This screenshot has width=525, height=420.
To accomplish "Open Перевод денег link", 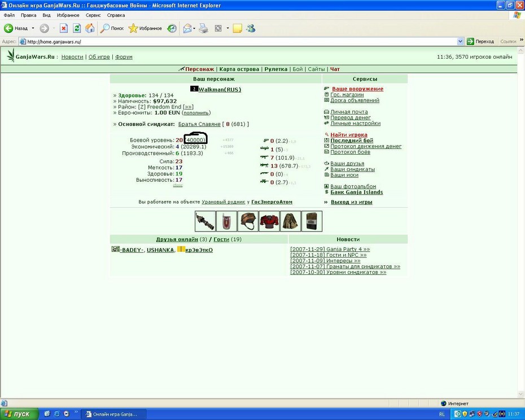I will (x=350, y=117).
